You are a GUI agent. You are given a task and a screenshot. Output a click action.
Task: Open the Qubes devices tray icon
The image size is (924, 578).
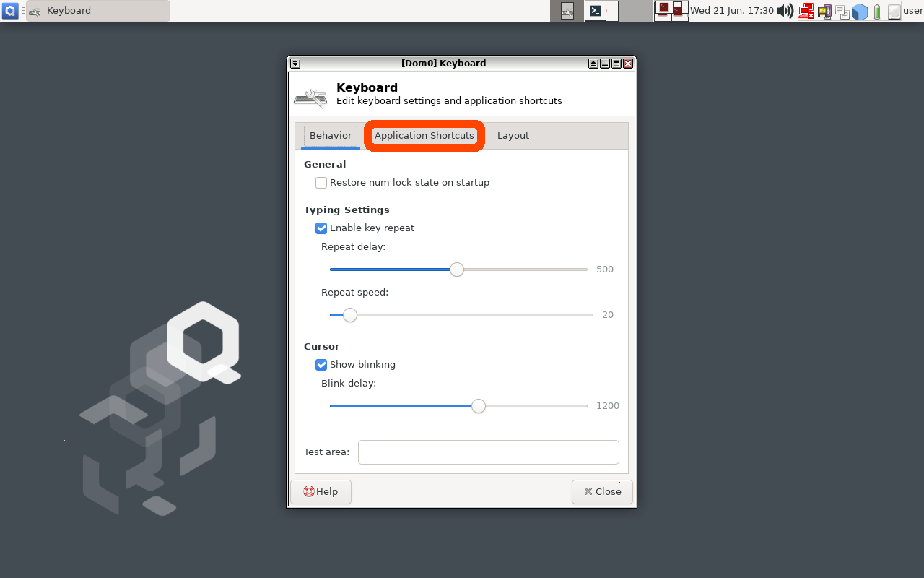point(824,11)
